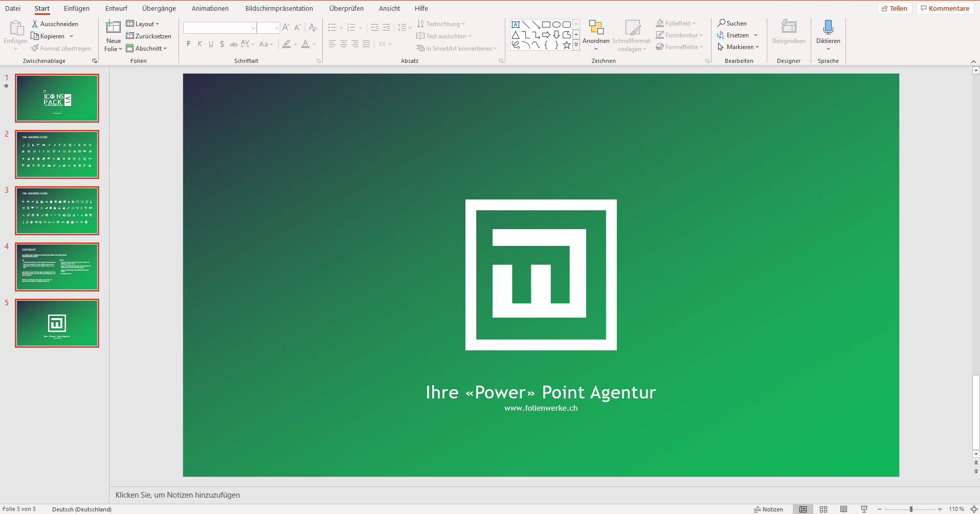
Task: Select the star shape in the gallery
Action: click(566, 45)
